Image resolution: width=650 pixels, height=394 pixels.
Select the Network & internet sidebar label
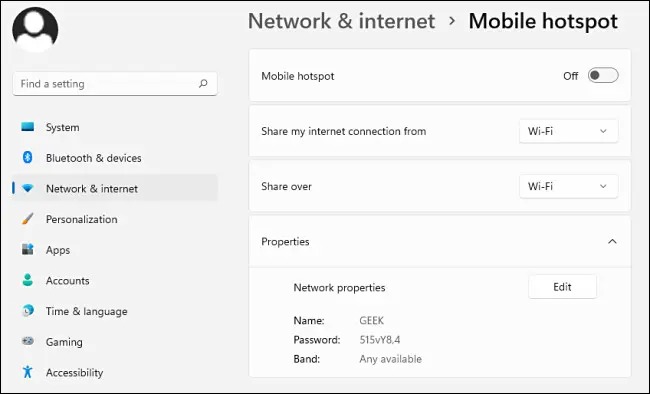[x=92, y=189]
